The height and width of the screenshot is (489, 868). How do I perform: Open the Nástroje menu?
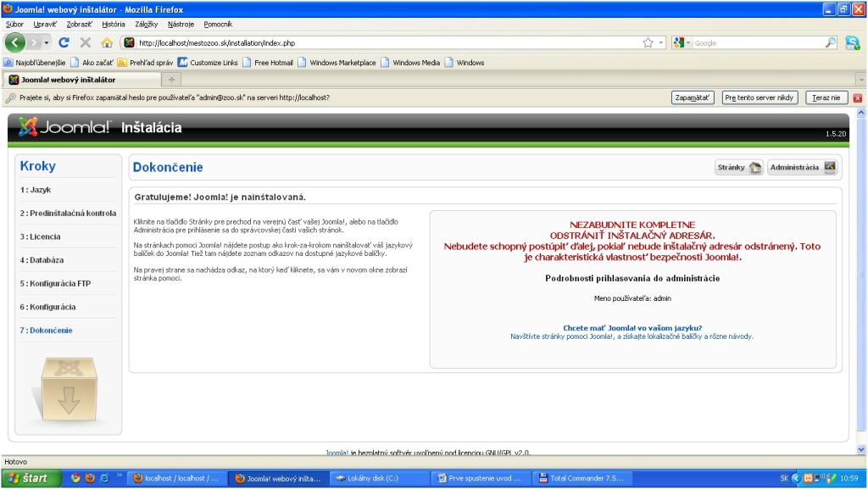pos(181,24)
